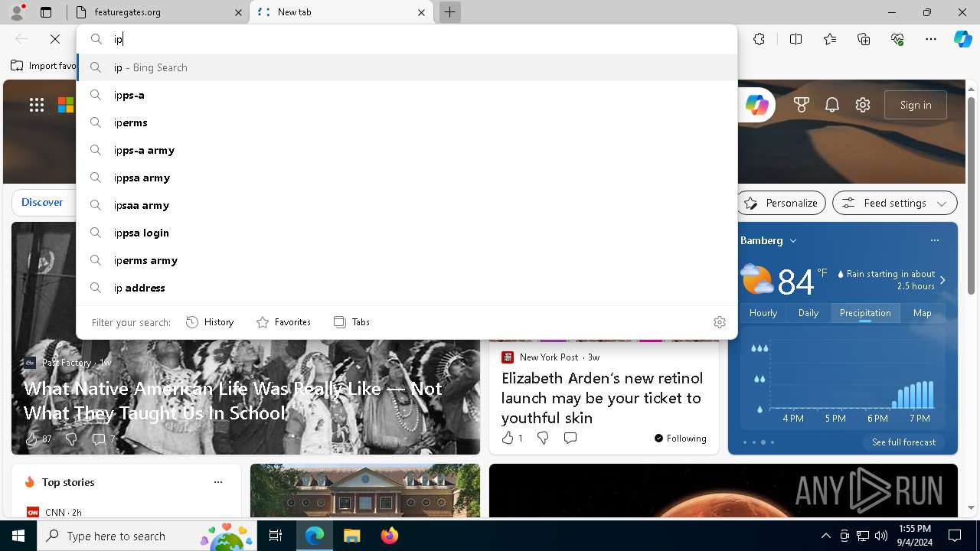This screenshot has height=551, width=980.
Task: Filter search by Favorites
Action: tap(283, 322)
